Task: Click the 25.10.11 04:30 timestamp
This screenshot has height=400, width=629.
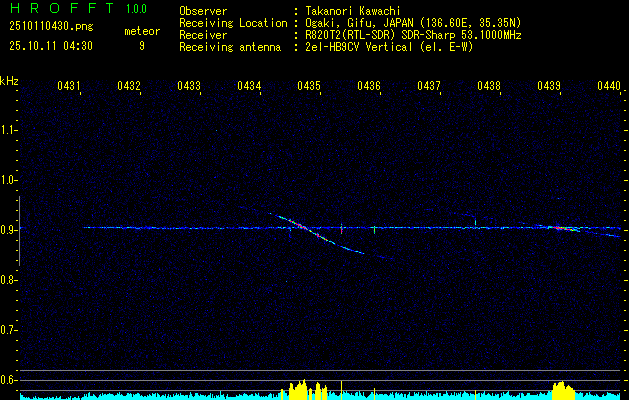Action: coord(50,45)
